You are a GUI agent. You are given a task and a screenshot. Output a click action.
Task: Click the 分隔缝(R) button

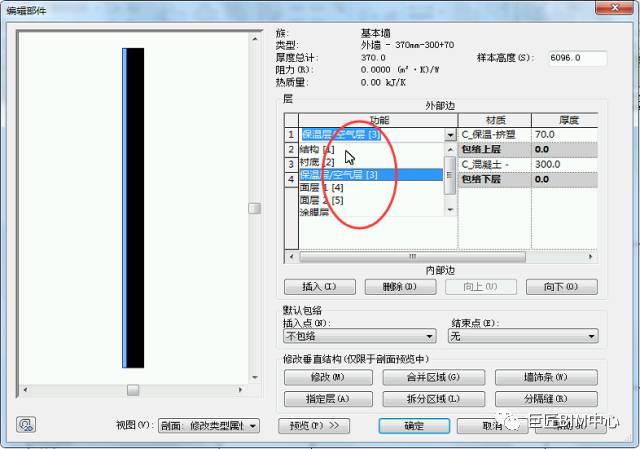[546, 399]
